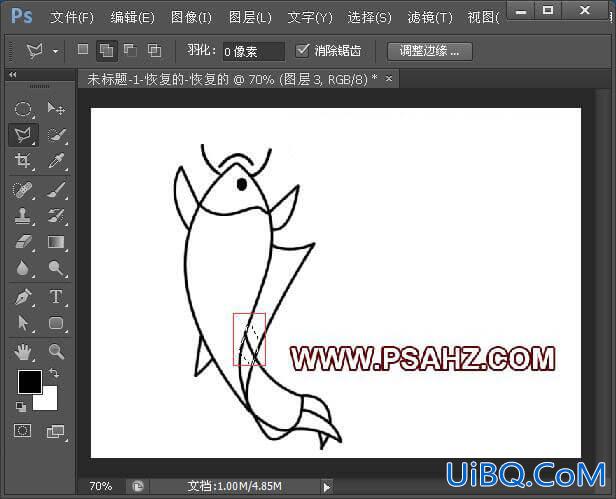Select the Pen tool
This screenshot has height=499, width=616.
tap(23, 297)
